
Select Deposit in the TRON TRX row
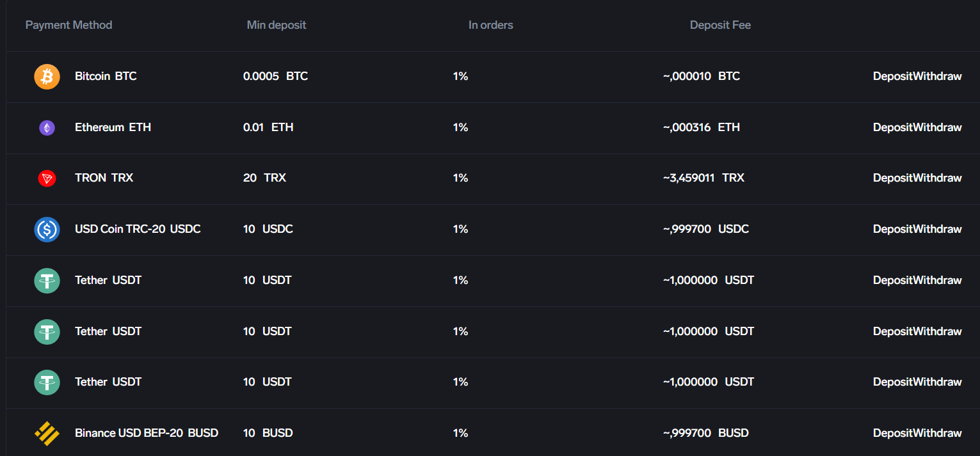pos(892,178)
